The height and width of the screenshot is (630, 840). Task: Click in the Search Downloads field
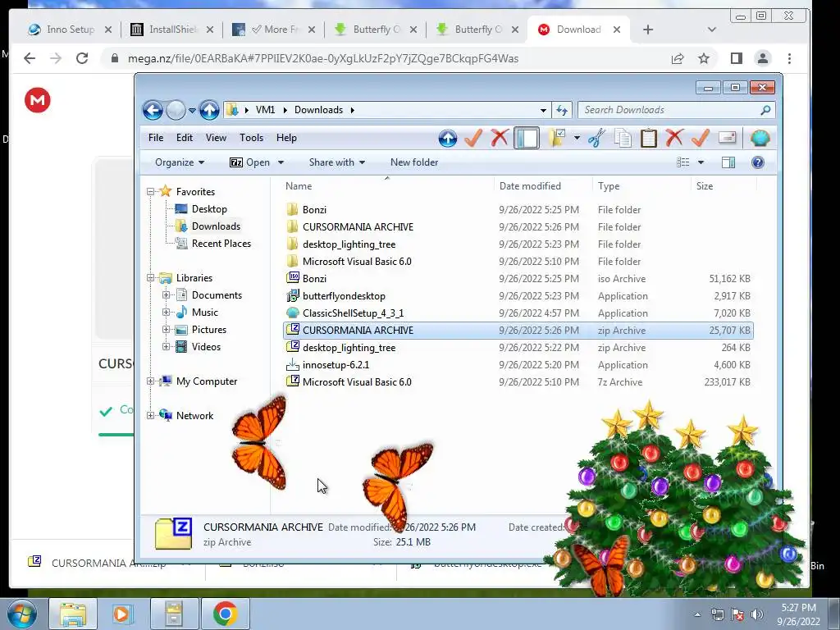pyautogui.click(x=669, y=110)
